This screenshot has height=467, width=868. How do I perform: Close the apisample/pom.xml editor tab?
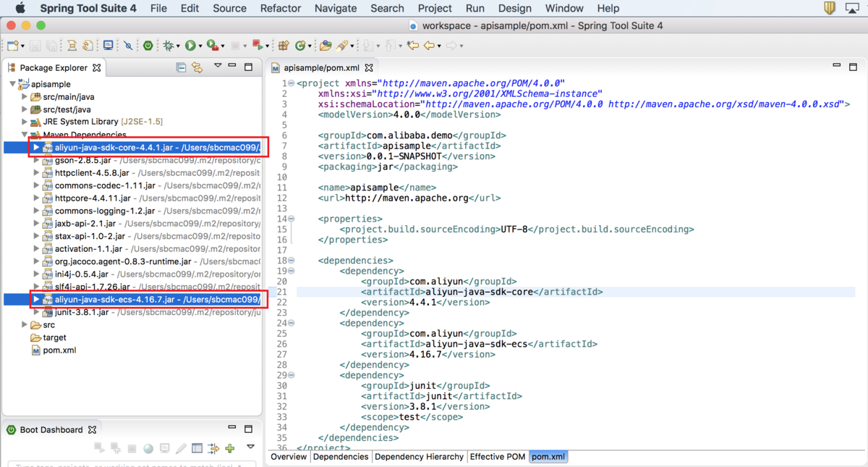(x=368, y=67)
